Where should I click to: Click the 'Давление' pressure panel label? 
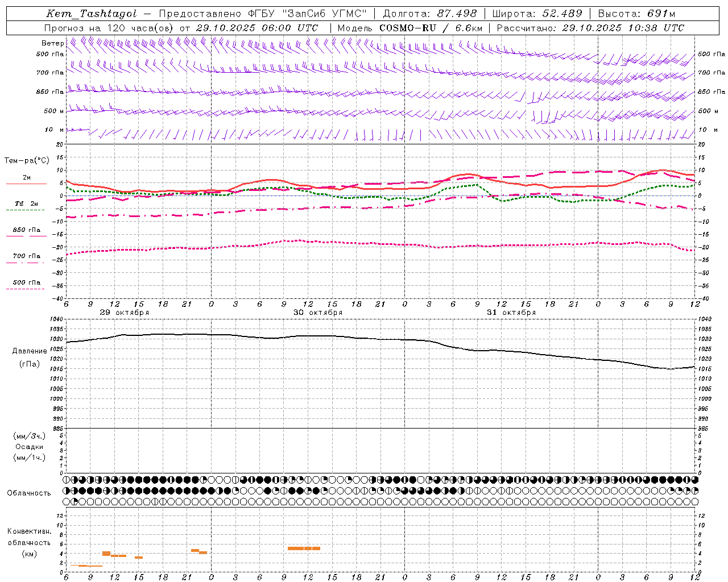tap(30, 351)
